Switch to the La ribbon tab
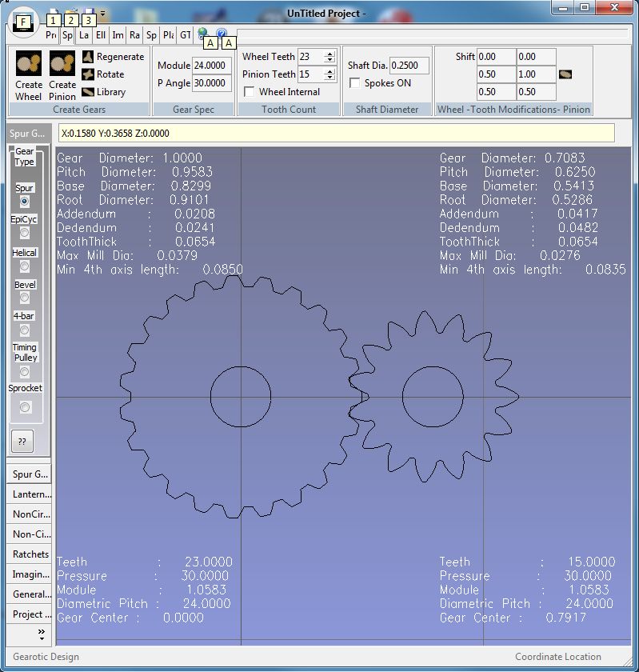 84,35
